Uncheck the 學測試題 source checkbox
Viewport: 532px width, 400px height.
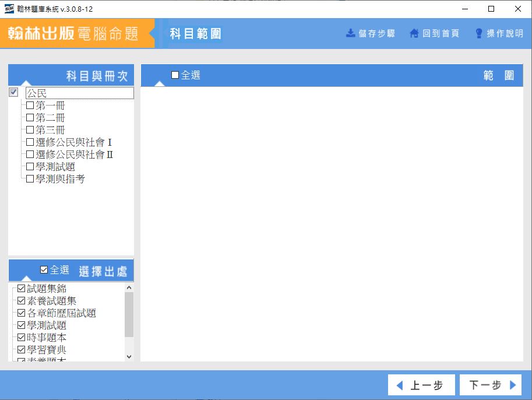tap(21, 325)
